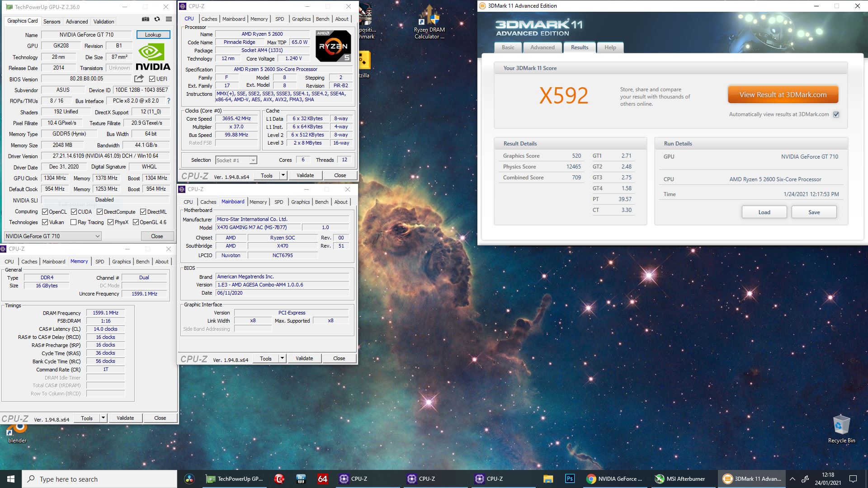Open the notification center icon
Screen dimensions: 868x488
point(853,479)
